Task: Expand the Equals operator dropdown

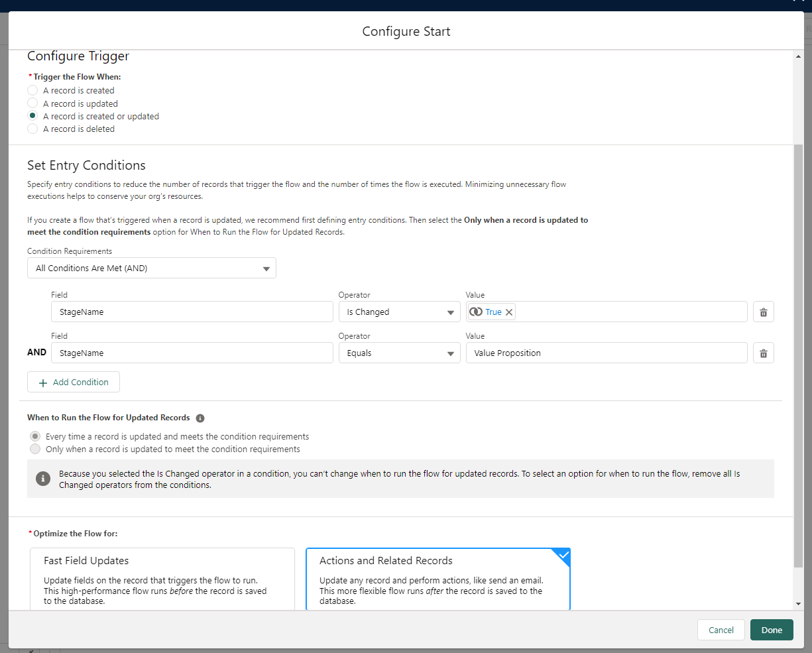Action: (400, 353)
